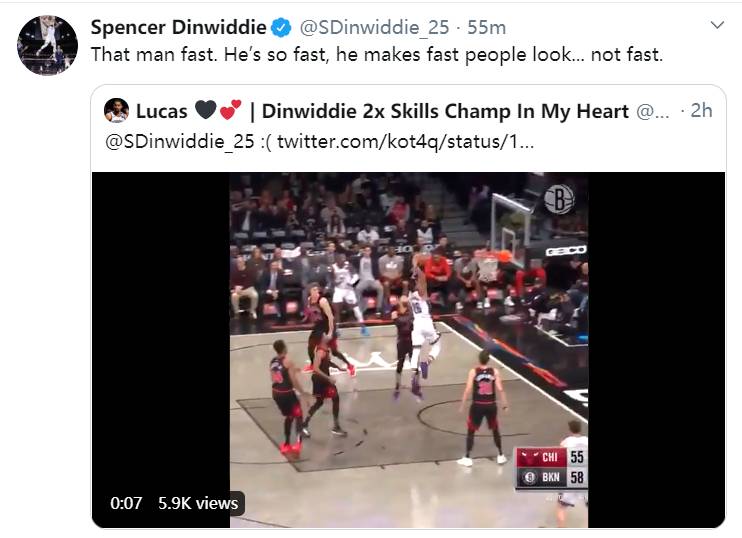Play the embedded basketball video
Image resolution: width=742 pixels, height=538 pixels.
point(408,350)
